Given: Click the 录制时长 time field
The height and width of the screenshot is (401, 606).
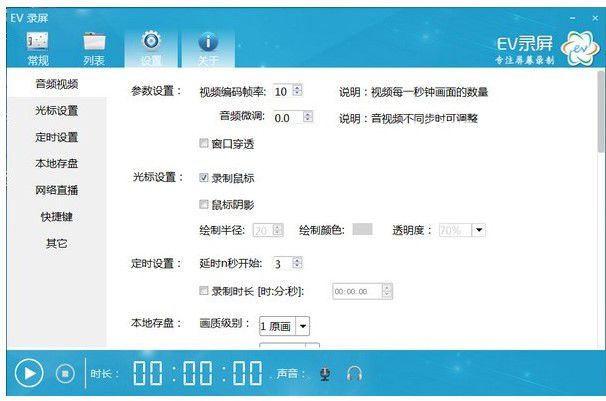Looking at the screenshot, I should tap(357, 291).
